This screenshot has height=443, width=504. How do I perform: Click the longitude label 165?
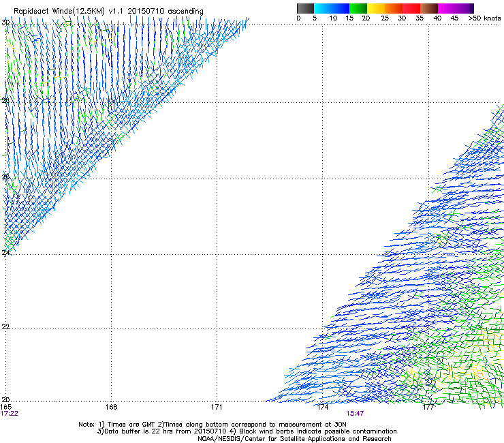[6, 407]
